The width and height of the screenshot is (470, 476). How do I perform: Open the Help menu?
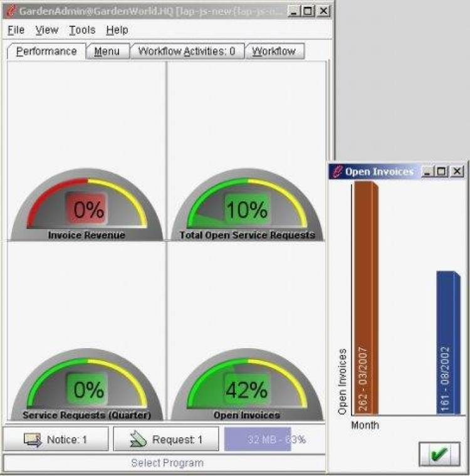(x=117, y=30)
